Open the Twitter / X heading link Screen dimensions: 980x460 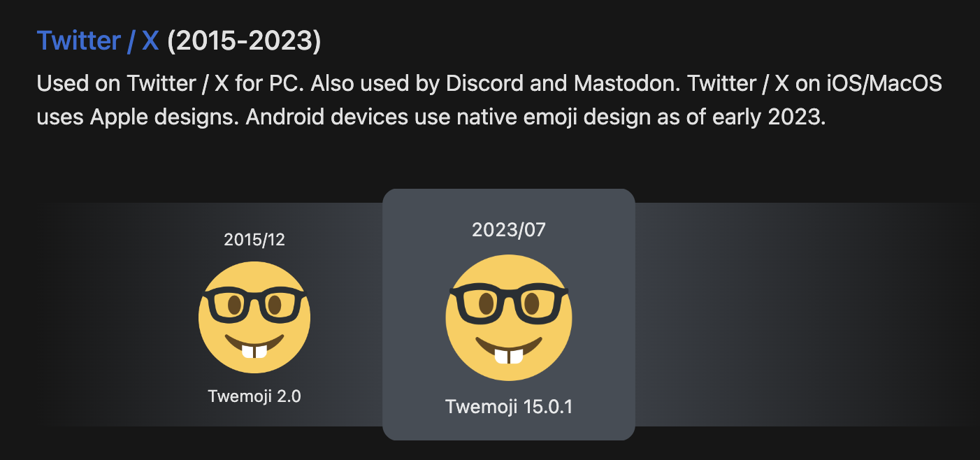pos(98,41)
